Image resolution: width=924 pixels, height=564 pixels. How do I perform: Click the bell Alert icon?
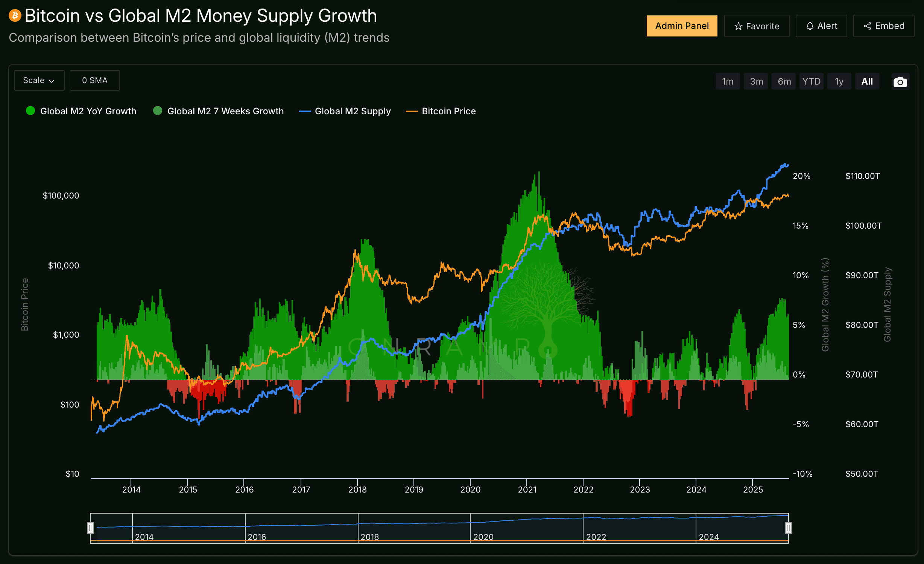(x=810, y=26)
